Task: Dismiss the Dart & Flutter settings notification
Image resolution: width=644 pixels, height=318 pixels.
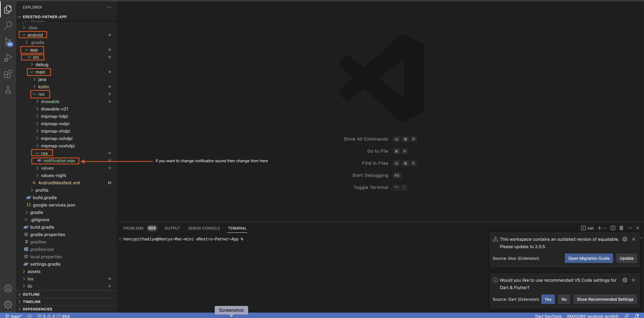Action: pyautogui.click(x=633, y=280)
